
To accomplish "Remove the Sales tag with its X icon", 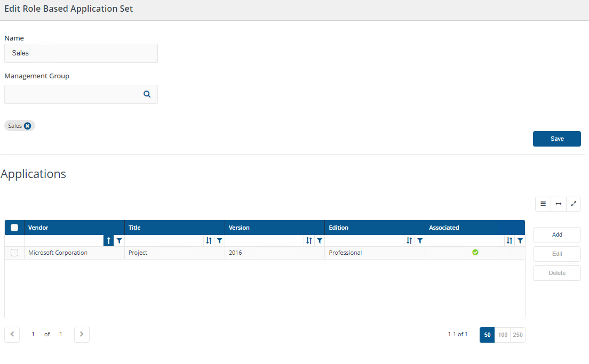I will point(28,126).
